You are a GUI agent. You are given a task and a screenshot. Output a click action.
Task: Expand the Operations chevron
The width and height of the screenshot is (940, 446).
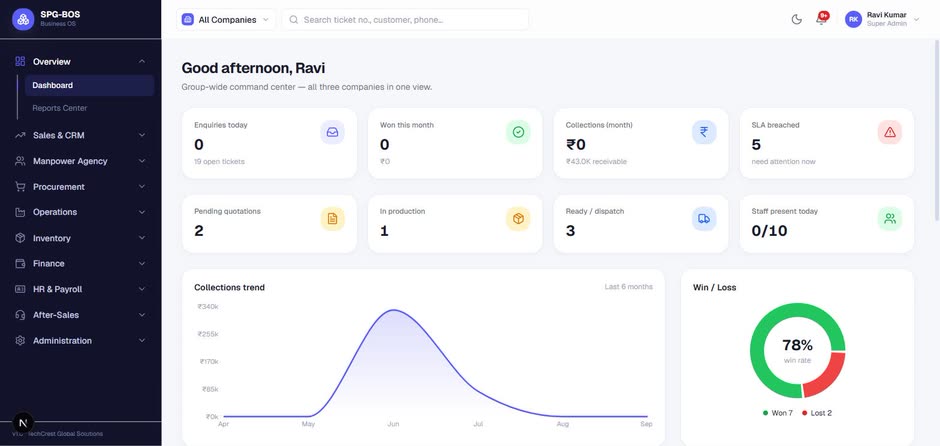click(142, 212)
